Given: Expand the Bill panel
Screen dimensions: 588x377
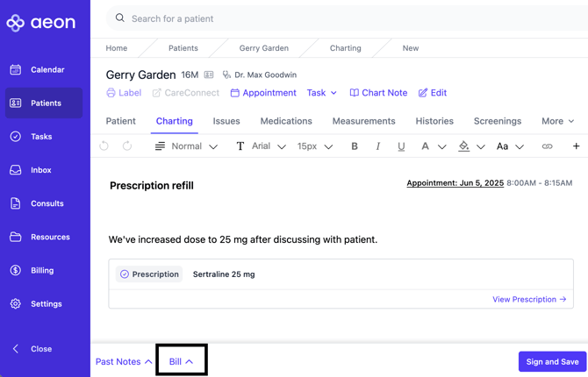Looking at the screenshot, I should pos(181,361).
